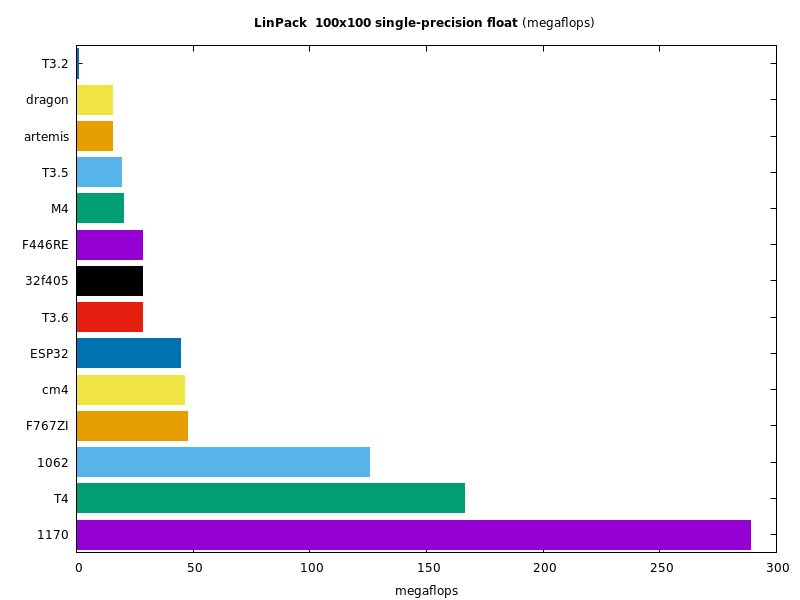The image size is (800, 600).
Task: Click the purple F446RE bar
Action: click(110, 245)
